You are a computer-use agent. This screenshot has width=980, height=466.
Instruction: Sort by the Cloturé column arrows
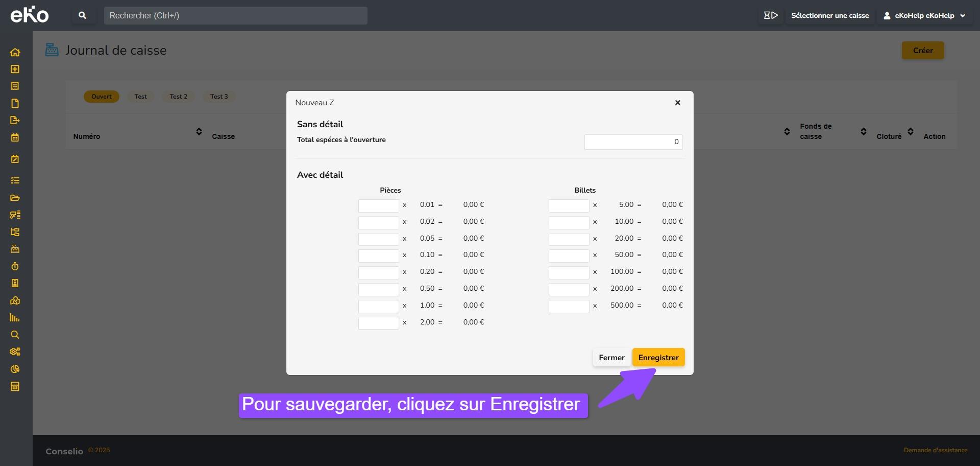coord(910,132)
